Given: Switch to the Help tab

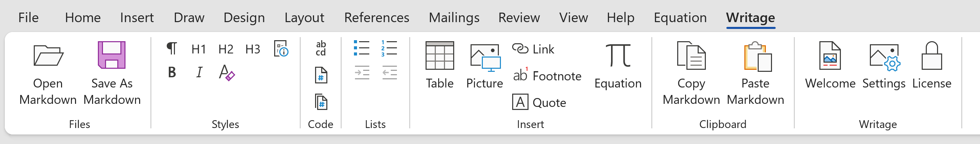Looking at the screenshot, I should click(x=621, y=17).
